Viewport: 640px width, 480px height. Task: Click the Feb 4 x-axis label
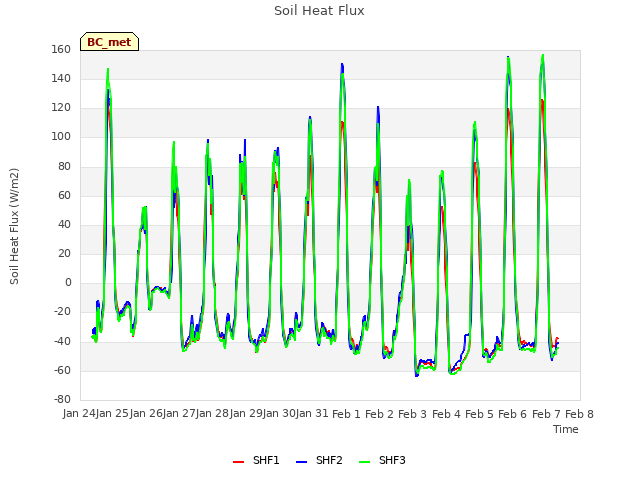pos(446,414)
